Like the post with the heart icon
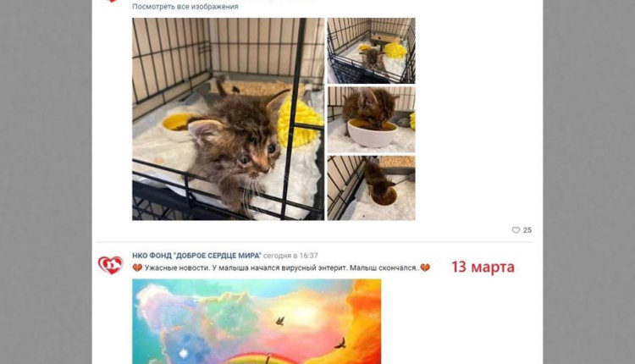 point(516,230)
